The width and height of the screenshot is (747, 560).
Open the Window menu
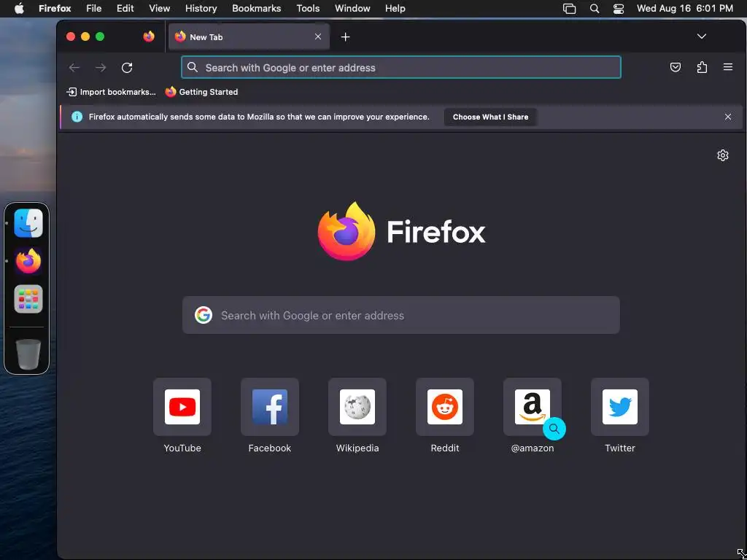(352, 8)
